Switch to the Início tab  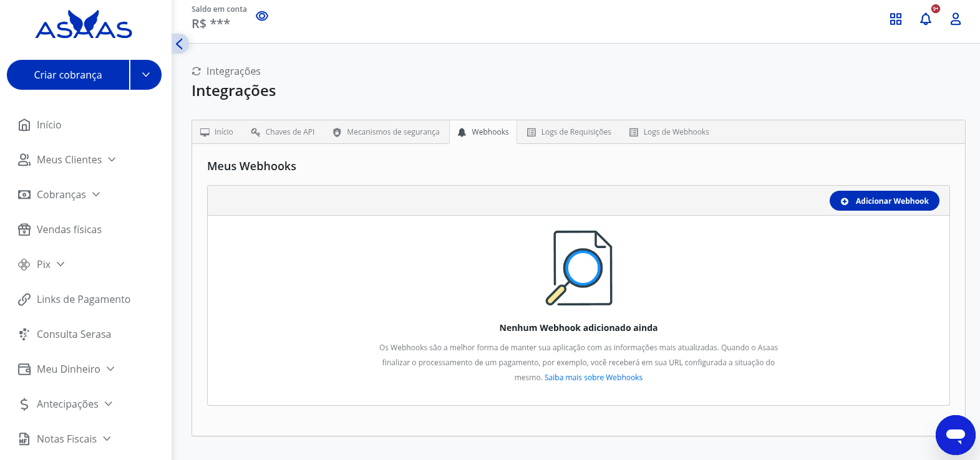216,132
